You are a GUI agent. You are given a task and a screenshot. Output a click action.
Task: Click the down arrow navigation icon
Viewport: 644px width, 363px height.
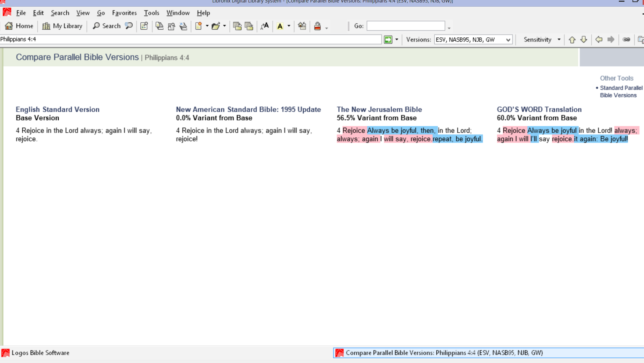(x=584, y=39)
